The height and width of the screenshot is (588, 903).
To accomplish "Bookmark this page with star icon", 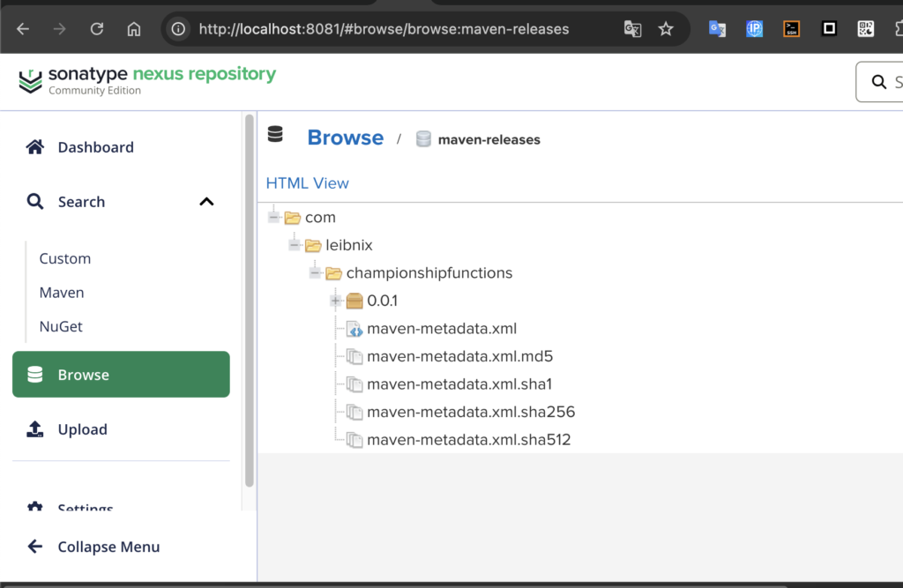I will tap(666, 29).
